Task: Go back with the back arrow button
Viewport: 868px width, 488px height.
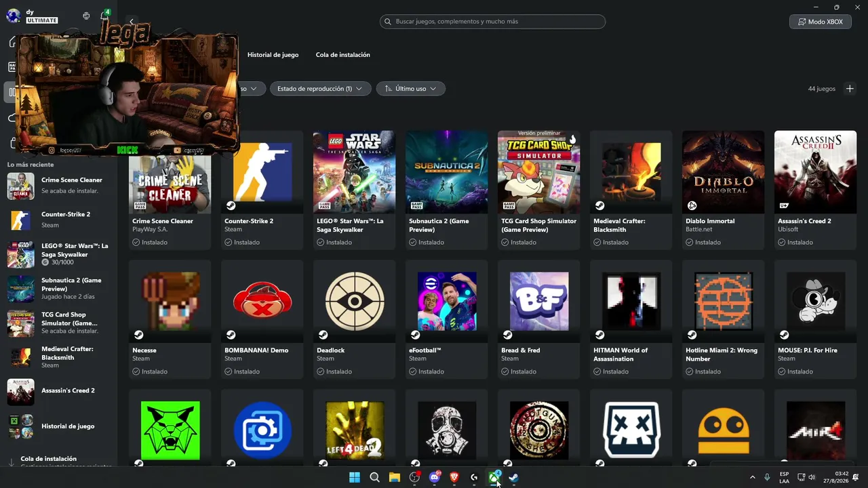Action: (x=132, y=22)
